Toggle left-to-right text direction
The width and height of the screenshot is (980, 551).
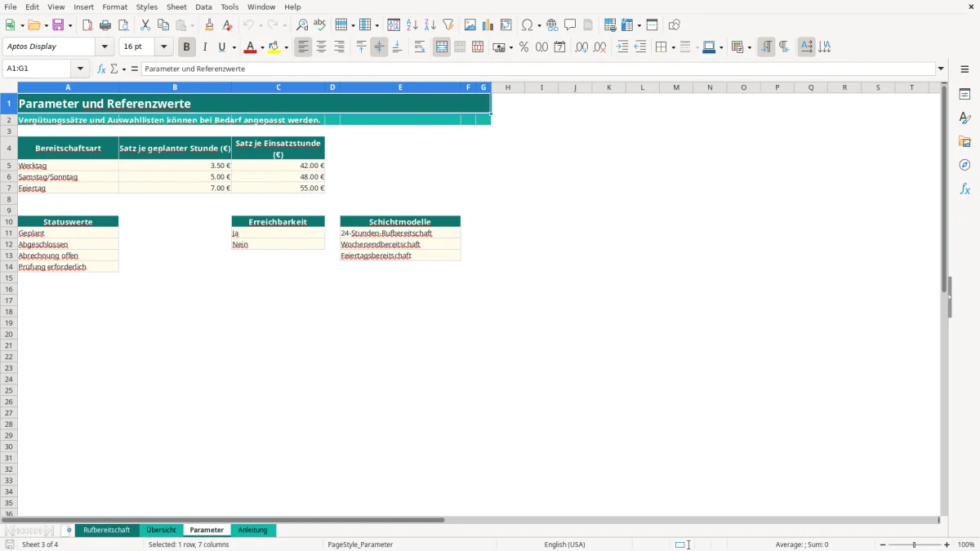click(x=766, y=47)
